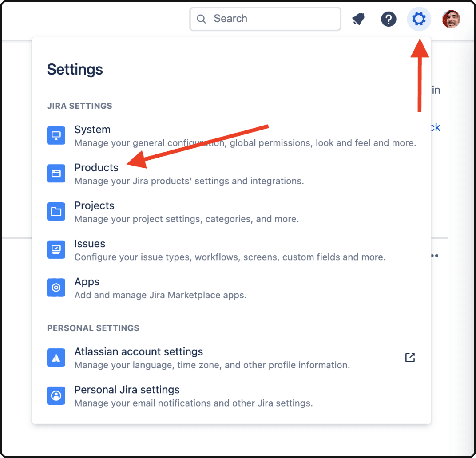476x458 pixels.
Task: Click the Projects folder icon
Action: pos(56,211)
